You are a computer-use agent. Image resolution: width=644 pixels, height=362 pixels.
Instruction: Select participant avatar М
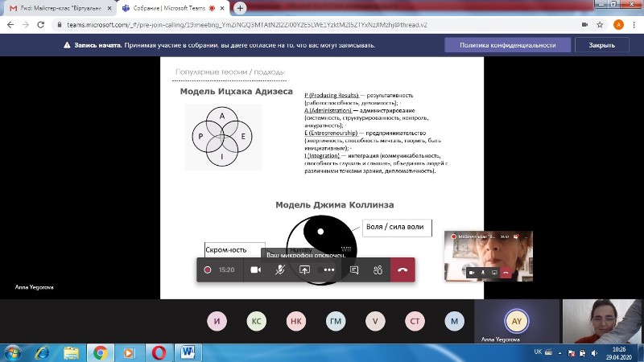pos(454,321)
